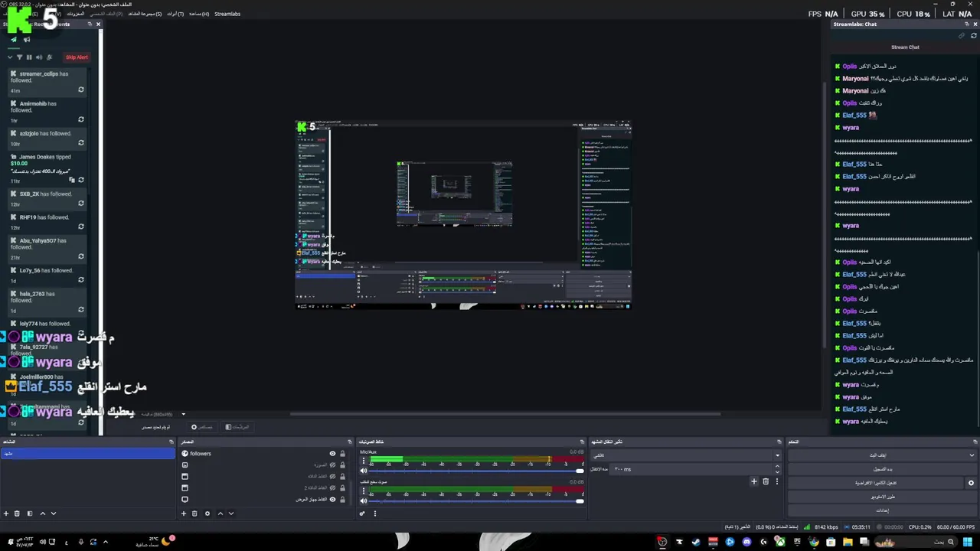Mute Mic/Aux speaker icon
This screenshot has width=980, height=551.
click(x=364, y=471)
